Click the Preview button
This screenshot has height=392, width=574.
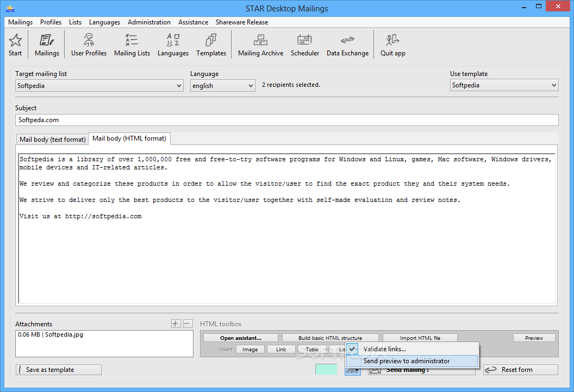pyautogui.click(x=534, y=338)
